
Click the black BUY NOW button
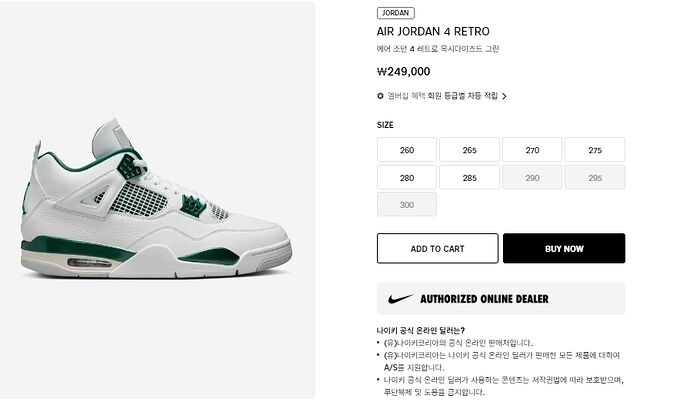click(x=564, y=248)
